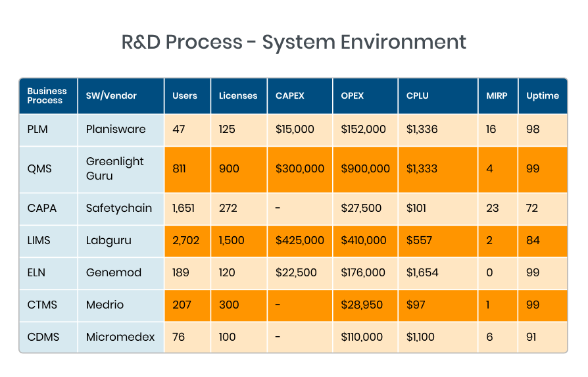Click the ELN users value '189'

point(180,272)
